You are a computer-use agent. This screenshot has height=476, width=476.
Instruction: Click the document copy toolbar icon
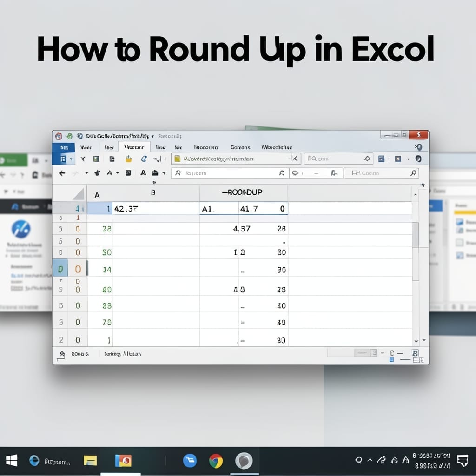(x=112, y=159)
